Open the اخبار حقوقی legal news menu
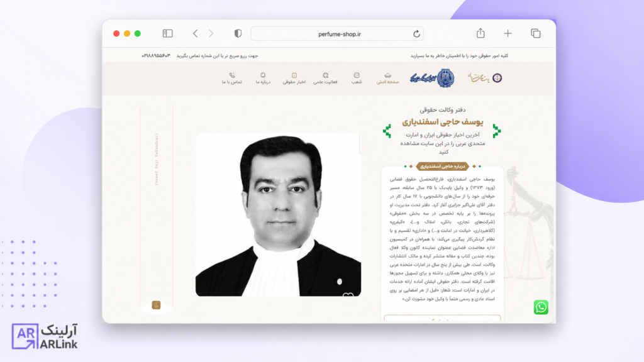This screenshot has width=644, height=362. 294,78
